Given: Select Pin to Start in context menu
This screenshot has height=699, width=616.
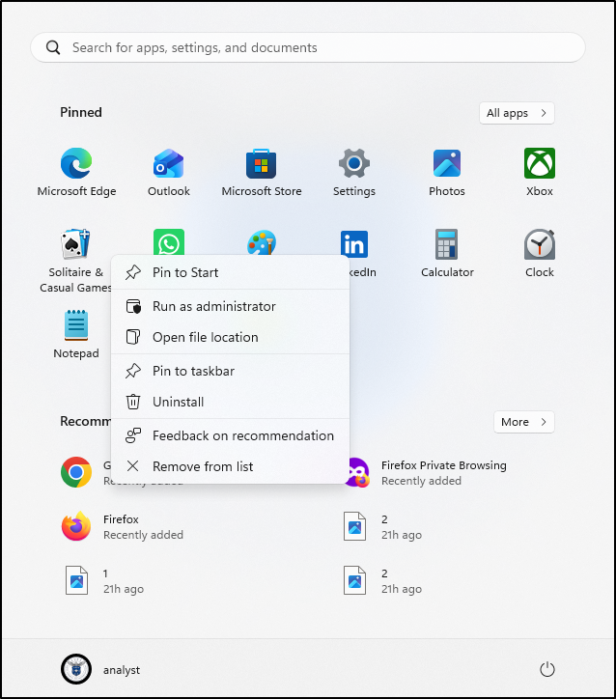Looking at the screenshot, I should pos(230,272).
